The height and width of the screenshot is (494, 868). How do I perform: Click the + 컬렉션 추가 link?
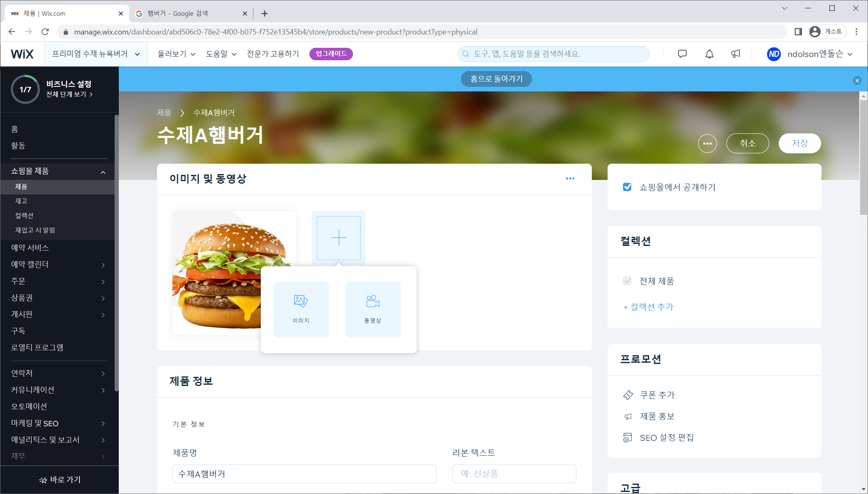(x=648, y=307)
